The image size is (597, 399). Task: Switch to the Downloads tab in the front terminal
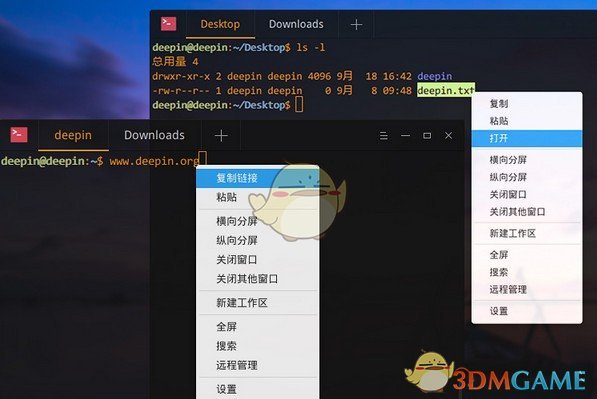(x=154, y=135)
